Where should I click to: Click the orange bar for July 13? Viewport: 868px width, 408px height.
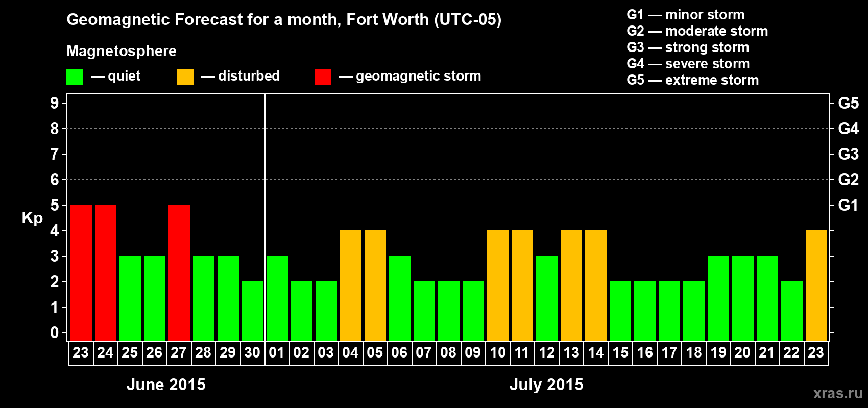coord(571,285)
